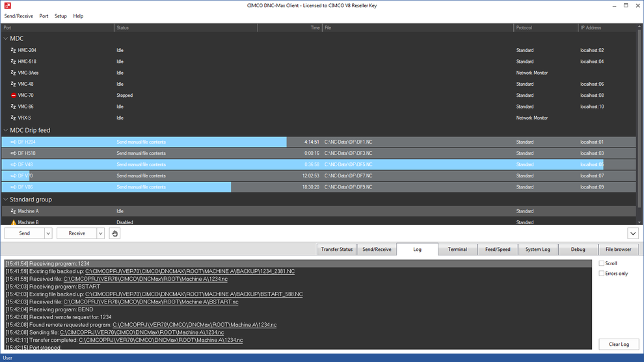The width and height of the screenshot is (644, 362).
Task: Enable the Scroll checkbox
Action: point(601,263)
